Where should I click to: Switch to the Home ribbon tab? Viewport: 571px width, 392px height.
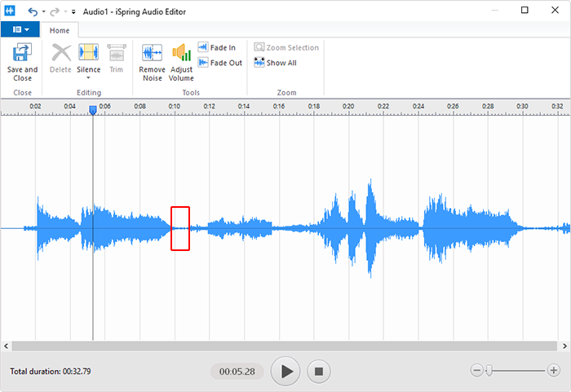tap(60, 30)
